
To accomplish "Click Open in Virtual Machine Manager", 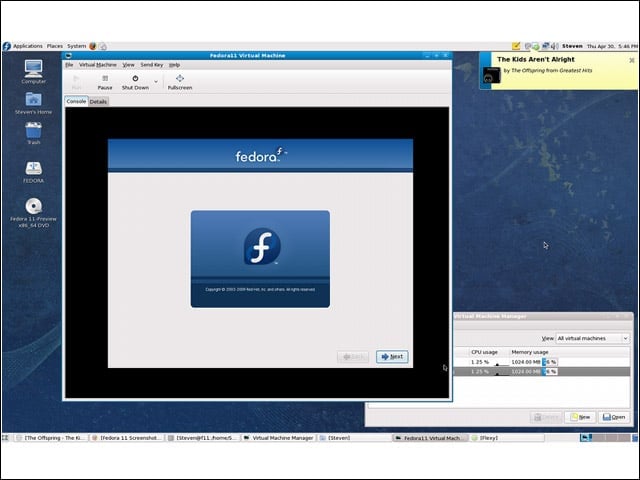I will [x=614, y=417].
